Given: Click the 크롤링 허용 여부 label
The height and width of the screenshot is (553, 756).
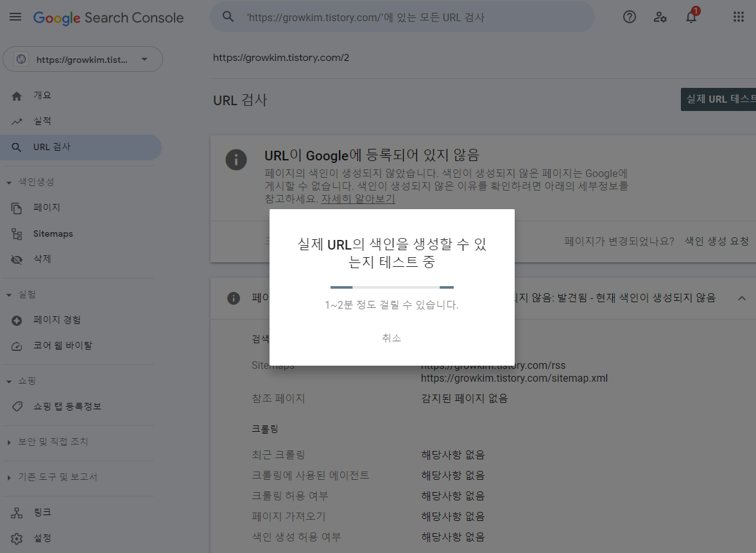Looking at the screenshot, I should click(290, 496).
